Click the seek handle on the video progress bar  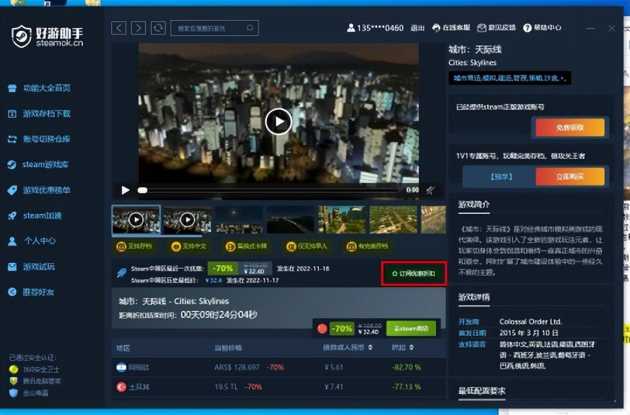[142, 190]
